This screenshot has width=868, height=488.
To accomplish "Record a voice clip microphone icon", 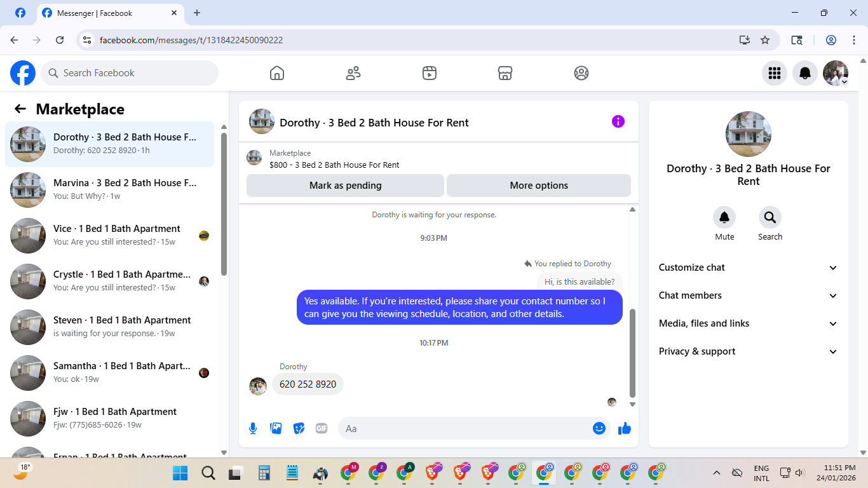I will (253, 428).
